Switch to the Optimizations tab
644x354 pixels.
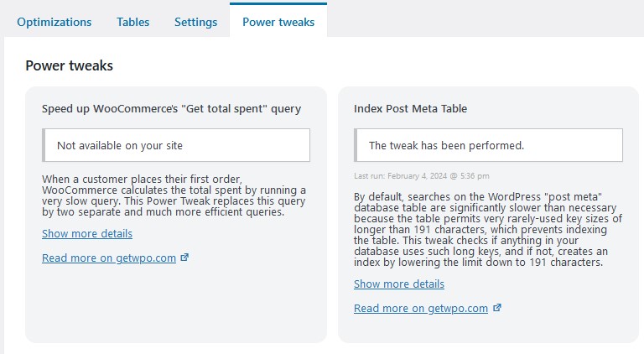[x=55, y=22]
